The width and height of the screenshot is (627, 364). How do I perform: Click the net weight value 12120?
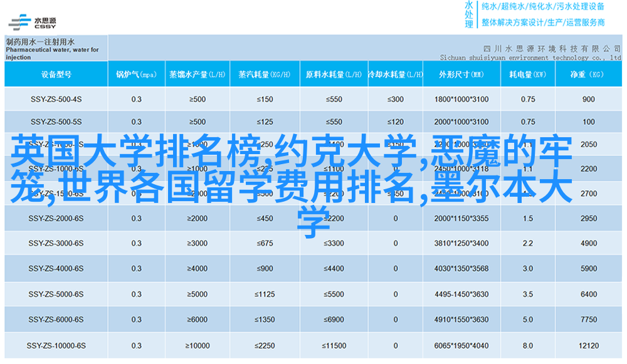[x=589, y=346]
